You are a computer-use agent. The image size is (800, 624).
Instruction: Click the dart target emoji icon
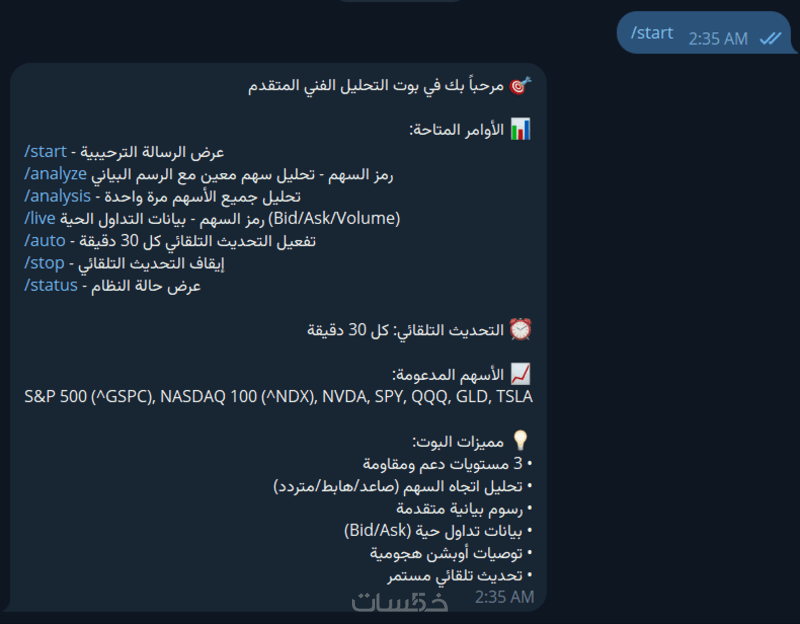tap(520, 86)
